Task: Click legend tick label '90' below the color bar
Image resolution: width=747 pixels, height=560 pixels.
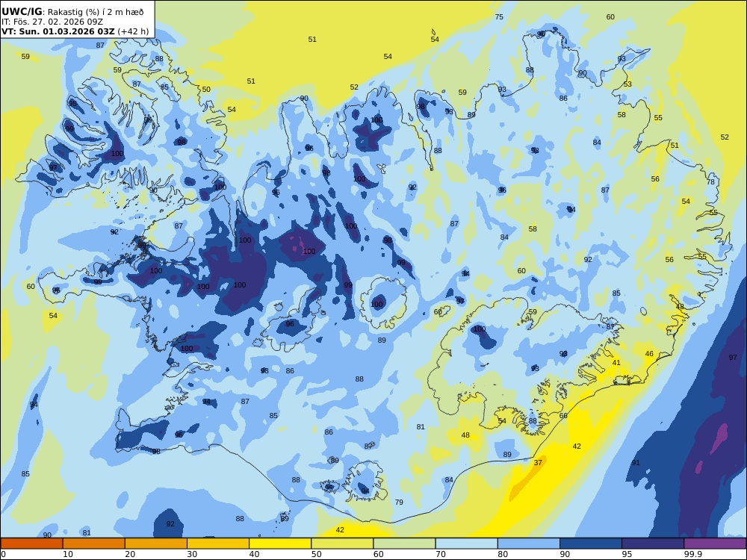Action: (565, 554)
